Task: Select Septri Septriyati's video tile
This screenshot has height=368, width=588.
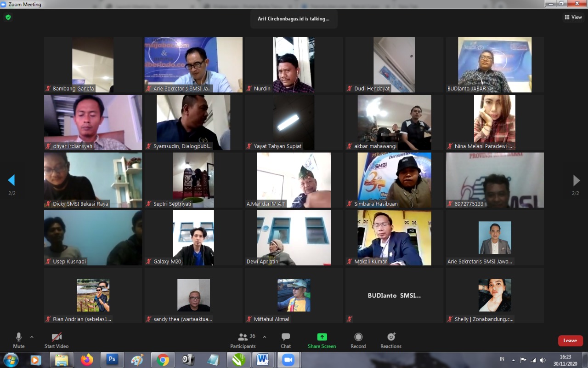Action: point(193,180)
